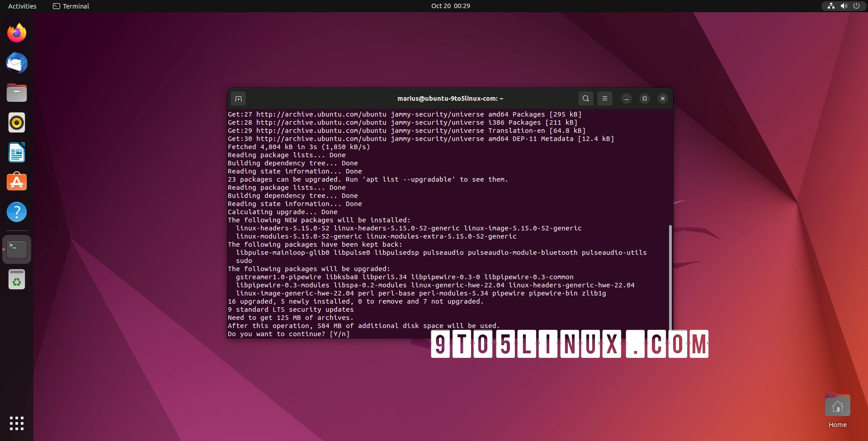Viewport: 868px width, 441px height.
Task: Open the Help application
Action: click(x=16, y=212)
